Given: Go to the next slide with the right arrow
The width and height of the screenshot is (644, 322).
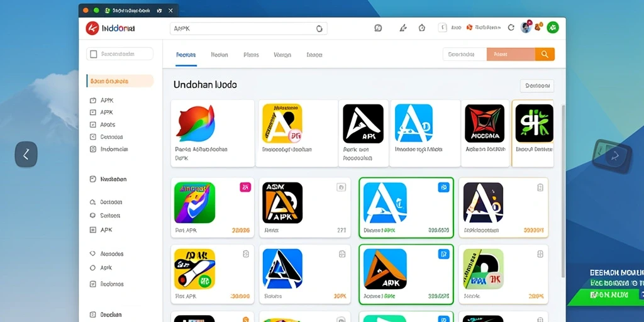Looking at the screenshot, I should pyautogui.click(x=615, y=155).
